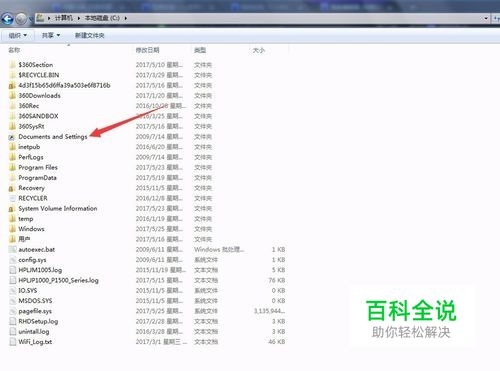Click the unintall.log file name
Viewport: 500px width, 371px height.
[x=34, y=332]
